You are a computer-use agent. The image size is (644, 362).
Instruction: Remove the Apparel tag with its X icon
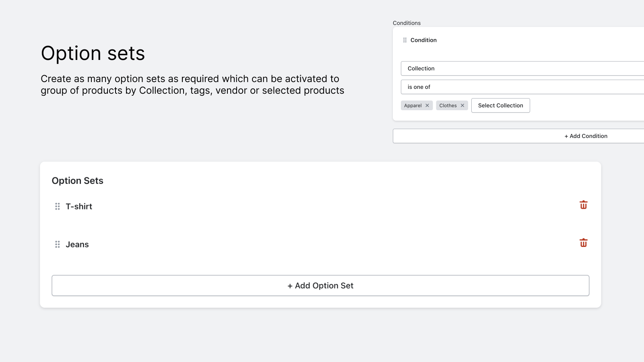point(427,105)
